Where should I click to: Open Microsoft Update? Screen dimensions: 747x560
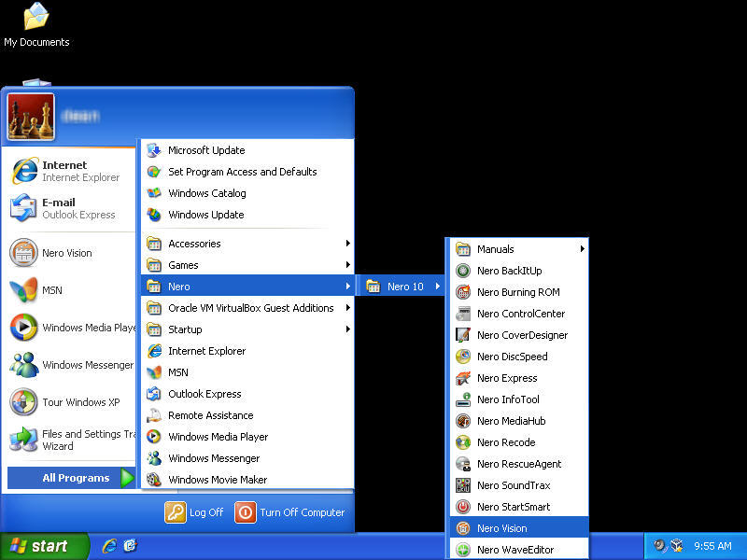click(247, 150)
